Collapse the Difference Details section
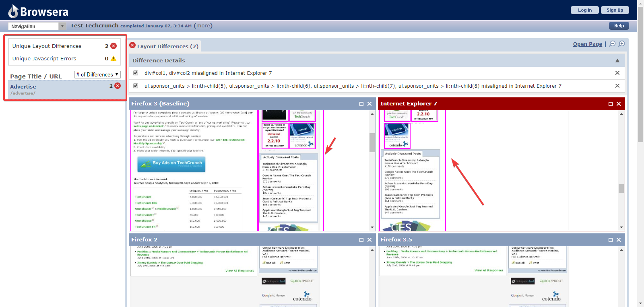 point(617,61)
